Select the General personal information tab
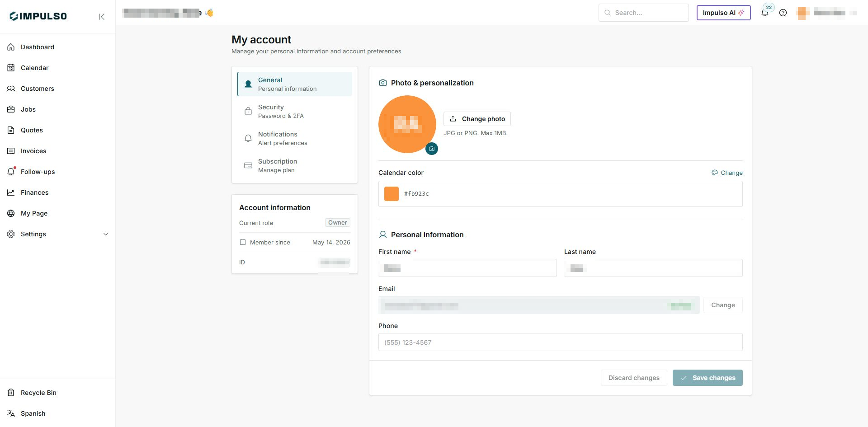 tap(295, 84)
